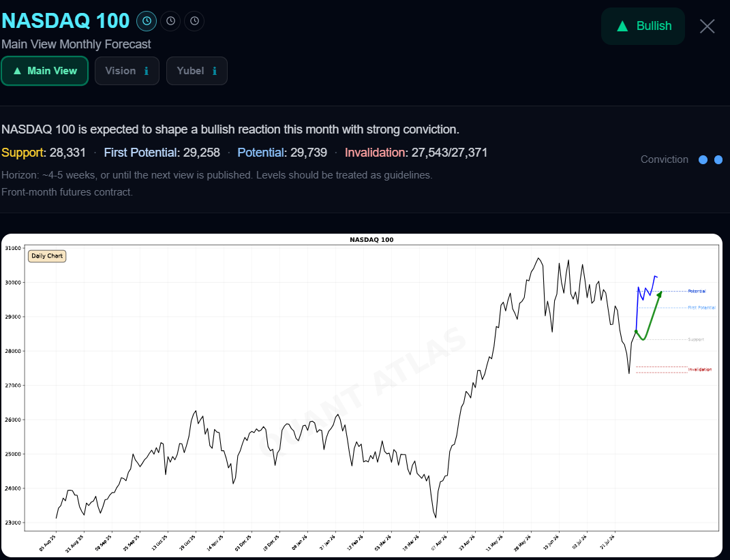Click the Main View Monthly Forecast subtitle

(76, 44)
